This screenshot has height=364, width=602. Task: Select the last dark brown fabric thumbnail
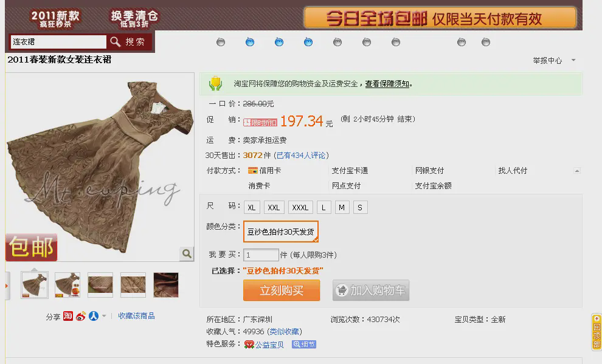coord(166,285)
